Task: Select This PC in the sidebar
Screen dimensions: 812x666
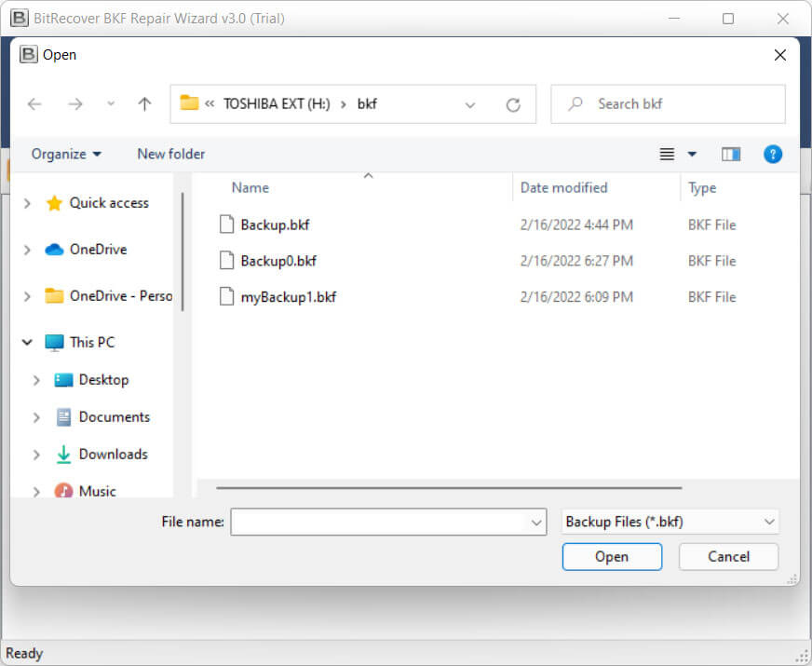Action: click(92, 343)
